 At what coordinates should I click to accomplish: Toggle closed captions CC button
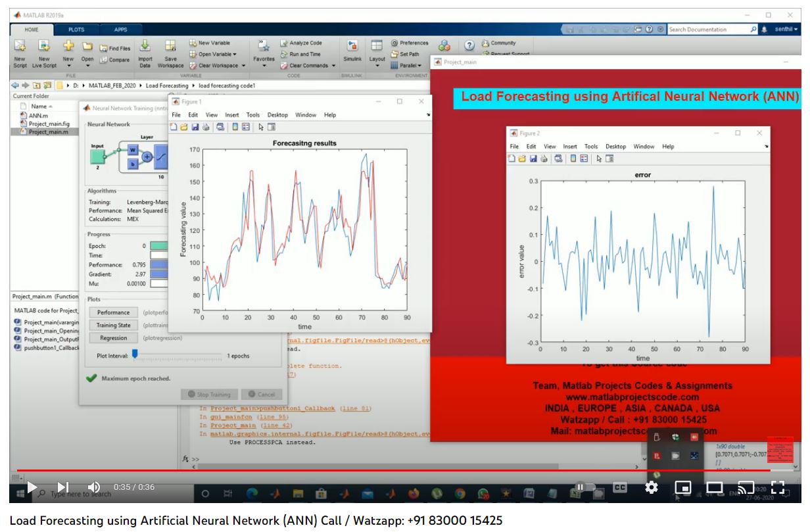point(619,487)
